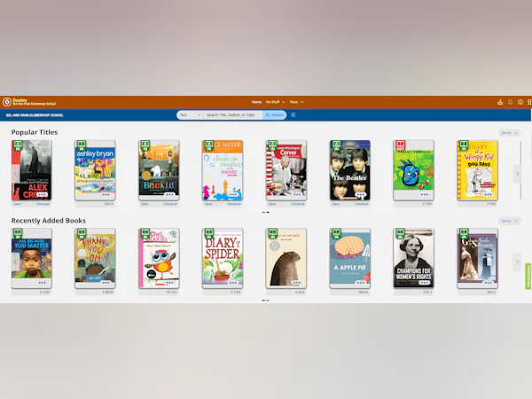Click the icon left of the bell
The height and width of the screenshot is (399, 532).
[500, 102]
